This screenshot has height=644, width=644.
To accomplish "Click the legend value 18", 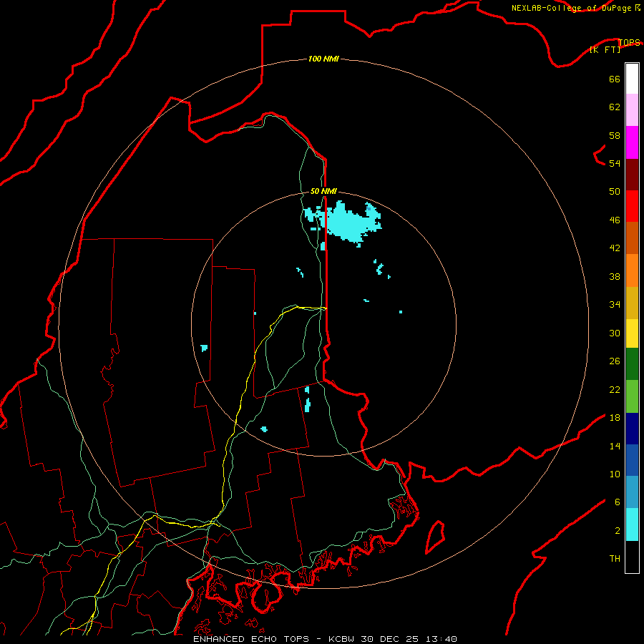I will (615, 418).
